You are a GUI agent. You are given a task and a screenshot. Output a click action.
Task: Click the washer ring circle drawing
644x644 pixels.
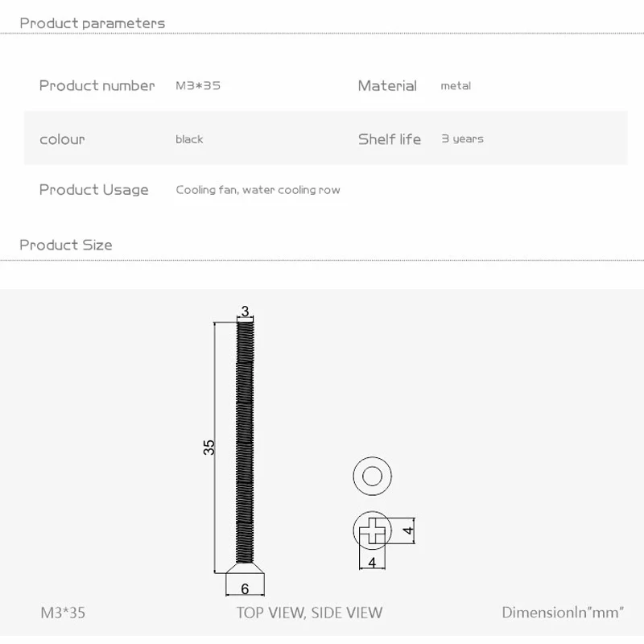372,477
